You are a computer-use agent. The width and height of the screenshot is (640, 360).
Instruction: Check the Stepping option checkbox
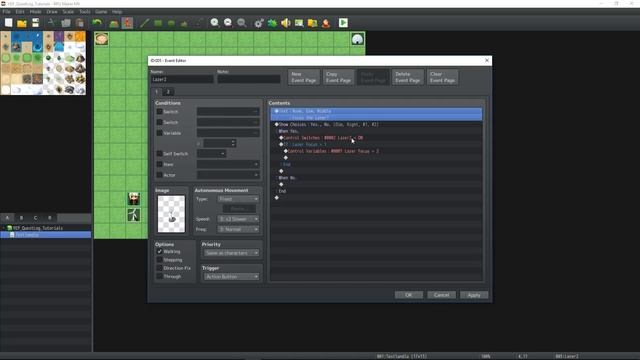click(x=160, y=260)
